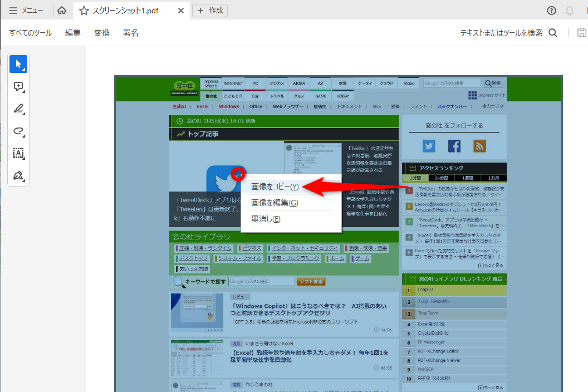
Task: Open the 編集 menu
Action: (x=72, y=33)
